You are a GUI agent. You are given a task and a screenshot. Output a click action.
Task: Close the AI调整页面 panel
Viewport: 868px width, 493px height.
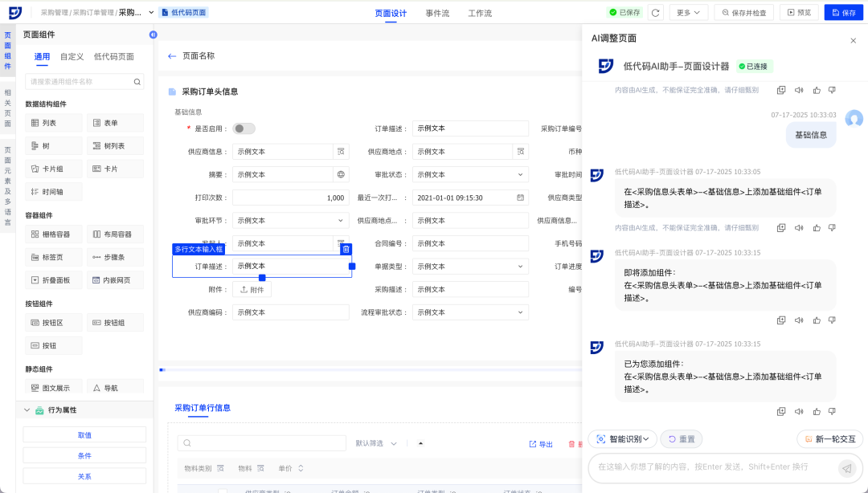click(x=853, y=40)
